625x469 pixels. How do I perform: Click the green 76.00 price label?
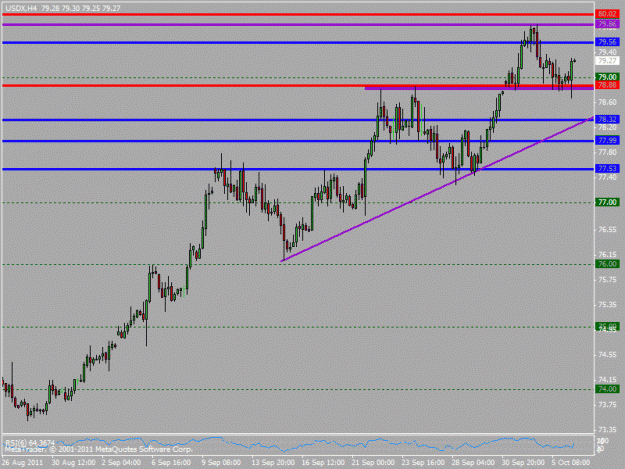pos(607,264)
